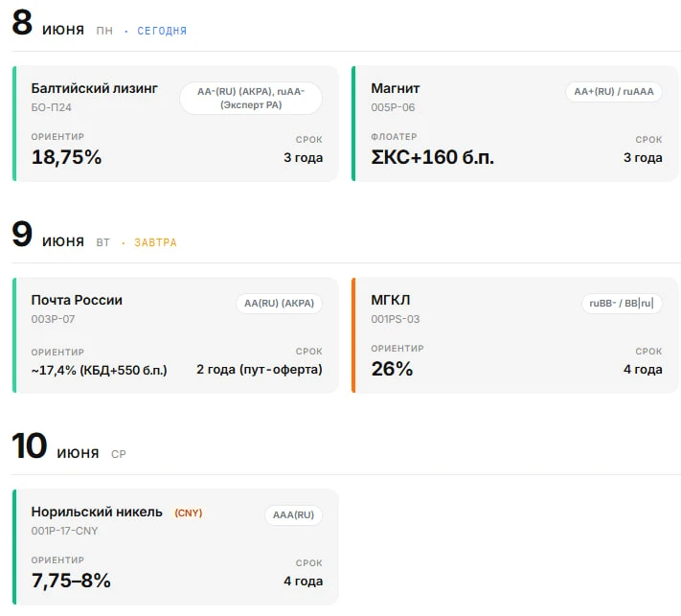
Task: Click the ПН weekday label
Action: click(x=104, y=31)
